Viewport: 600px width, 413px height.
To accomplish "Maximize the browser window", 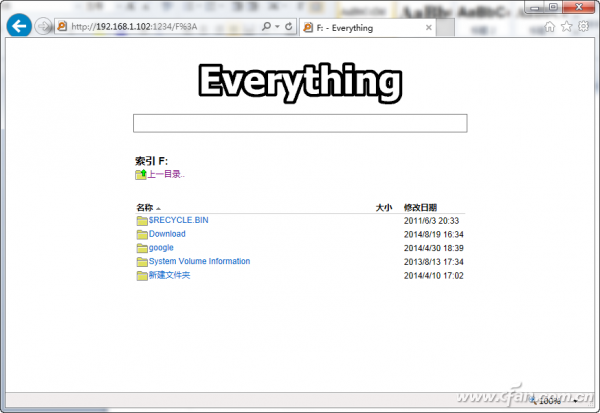I will (553, 7).
